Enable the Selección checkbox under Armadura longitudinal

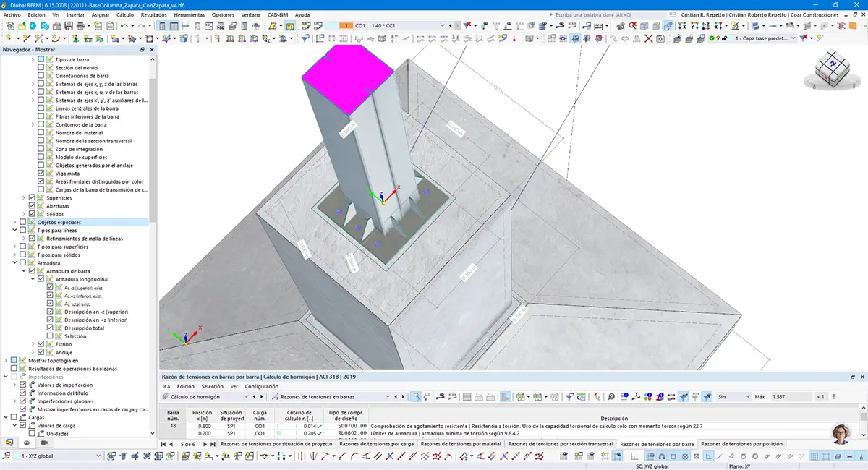tap(50, 336)
